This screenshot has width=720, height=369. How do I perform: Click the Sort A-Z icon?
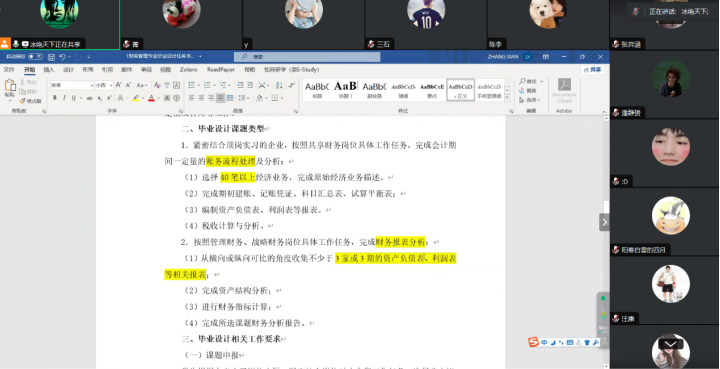point(279,85)
